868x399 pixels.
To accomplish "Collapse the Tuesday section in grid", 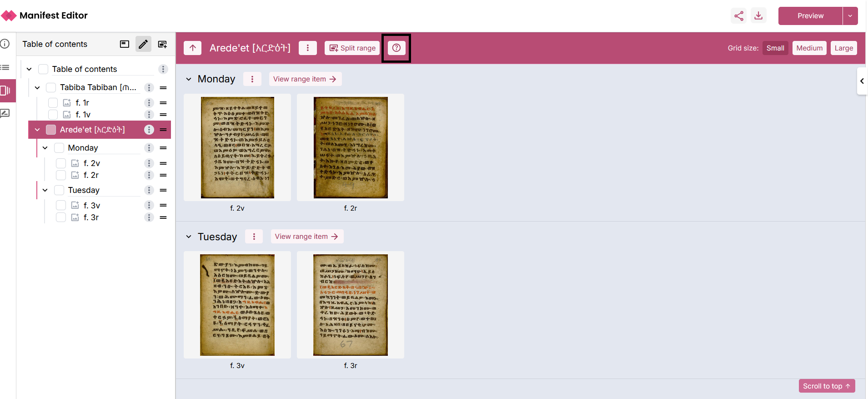I will 189,237.
